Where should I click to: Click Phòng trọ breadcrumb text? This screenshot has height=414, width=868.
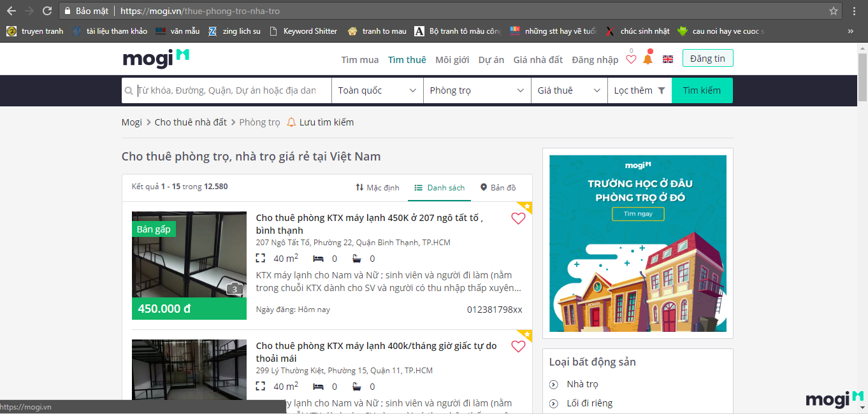point(259,122)
